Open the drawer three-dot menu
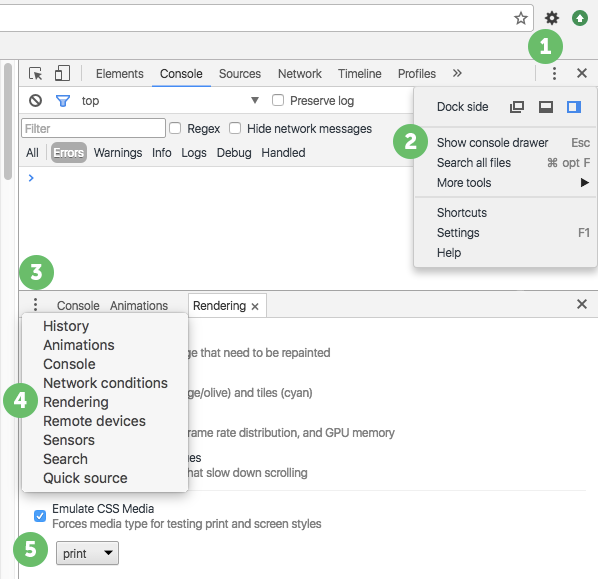598x579 pixels. coord(35,305)
